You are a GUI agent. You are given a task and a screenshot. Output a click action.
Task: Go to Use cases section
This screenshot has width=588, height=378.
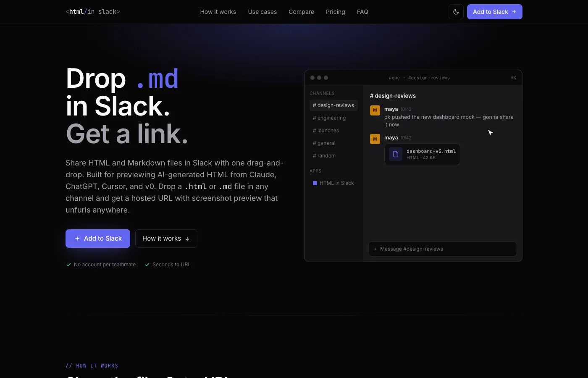point(262,12)
